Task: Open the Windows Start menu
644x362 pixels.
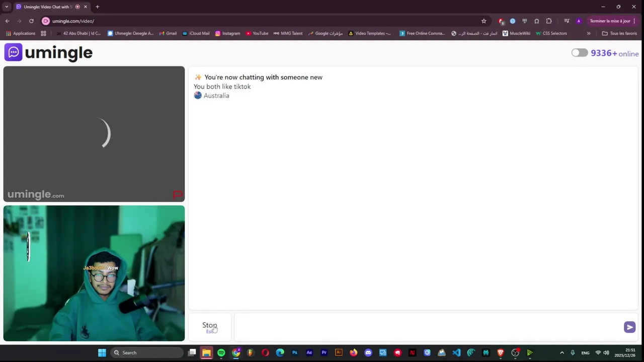Action: click(102, 352)
